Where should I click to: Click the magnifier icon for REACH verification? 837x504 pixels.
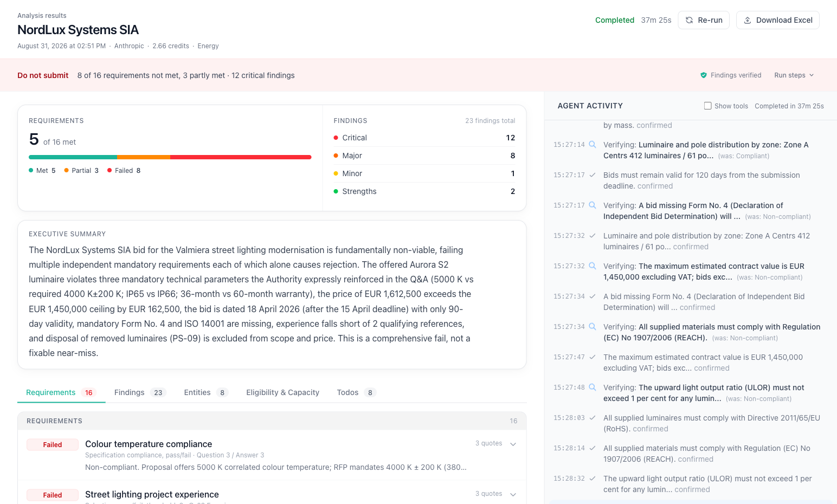pos(593,327)
